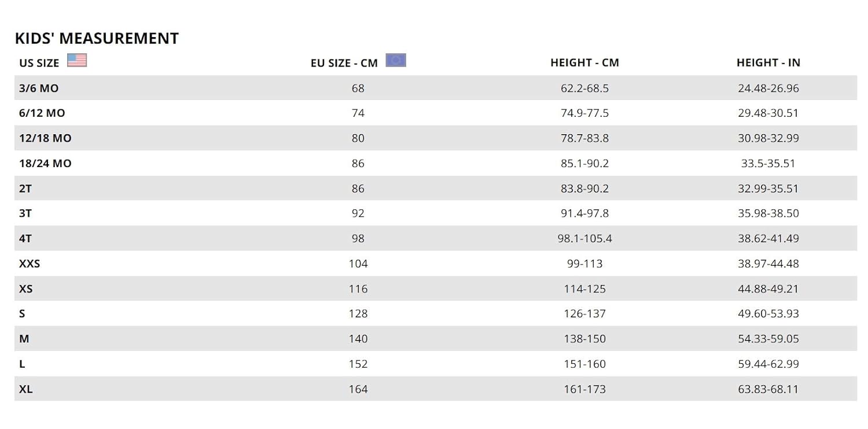Click the KIDS' MEASUREMENT heading
This screenshot has width=868, height=429.
[97, 38]
